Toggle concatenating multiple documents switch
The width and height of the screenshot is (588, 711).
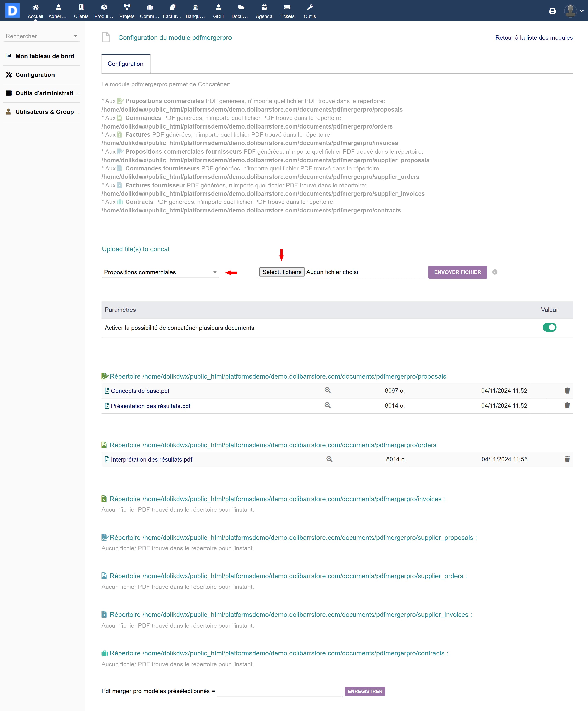[x=549, y=327]
